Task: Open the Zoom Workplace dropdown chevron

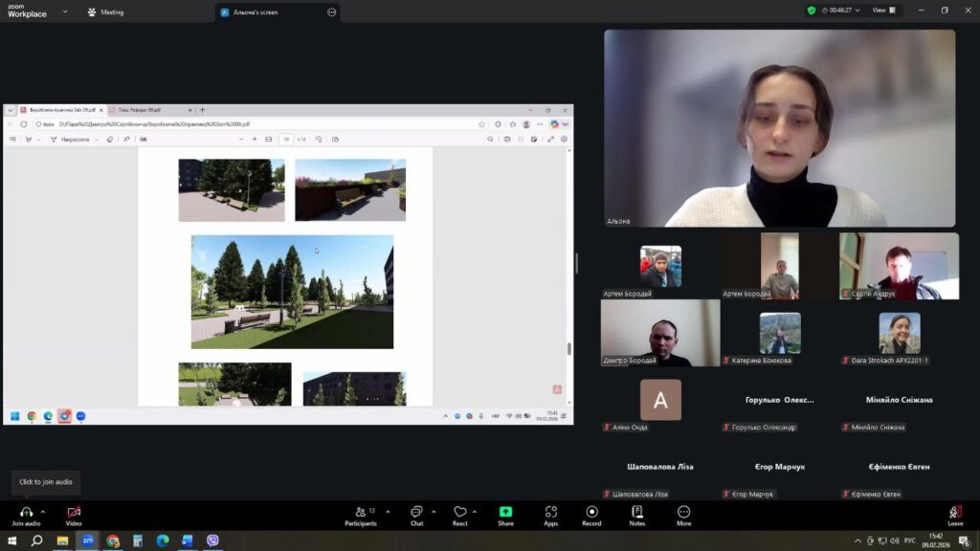Action: coord(65,11)
